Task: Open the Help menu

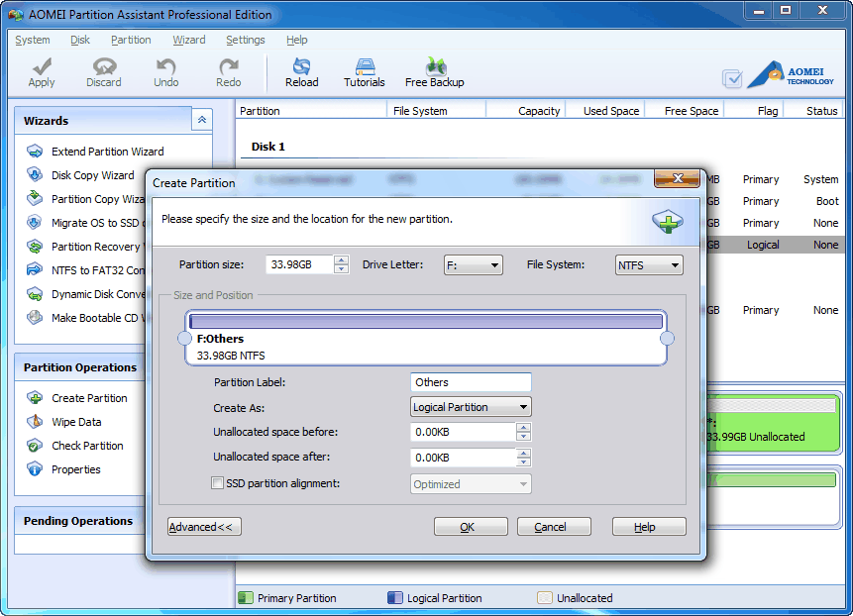Action: (297, 40)
